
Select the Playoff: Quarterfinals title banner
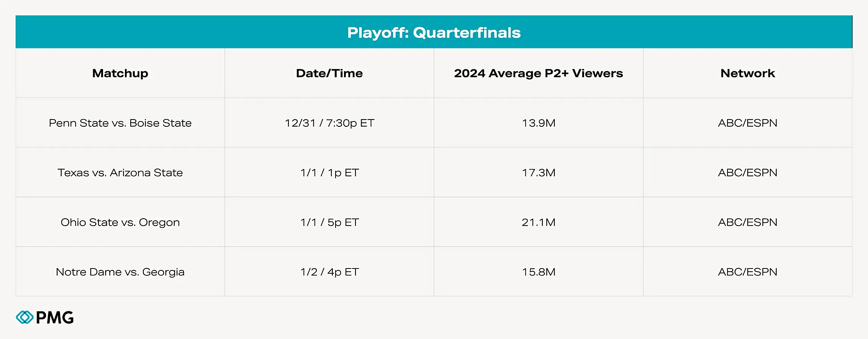point(434,33)
